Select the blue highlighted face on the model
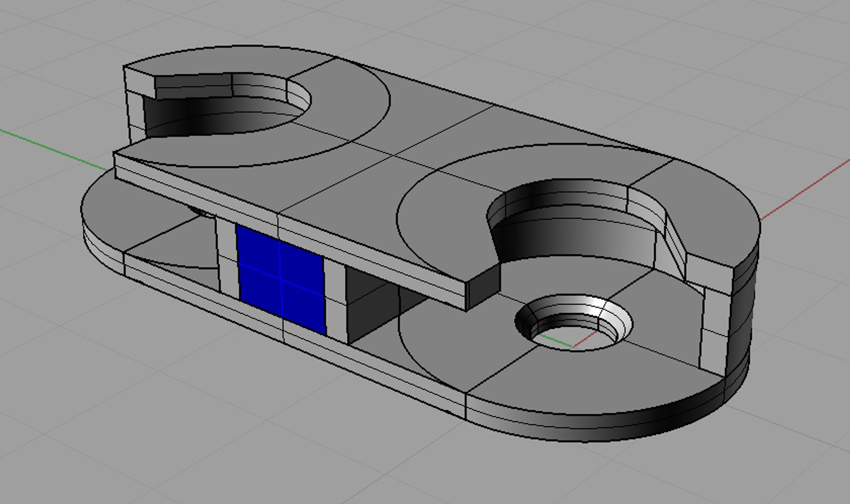This screenshot has width=850, height=504. coord(281,279)
